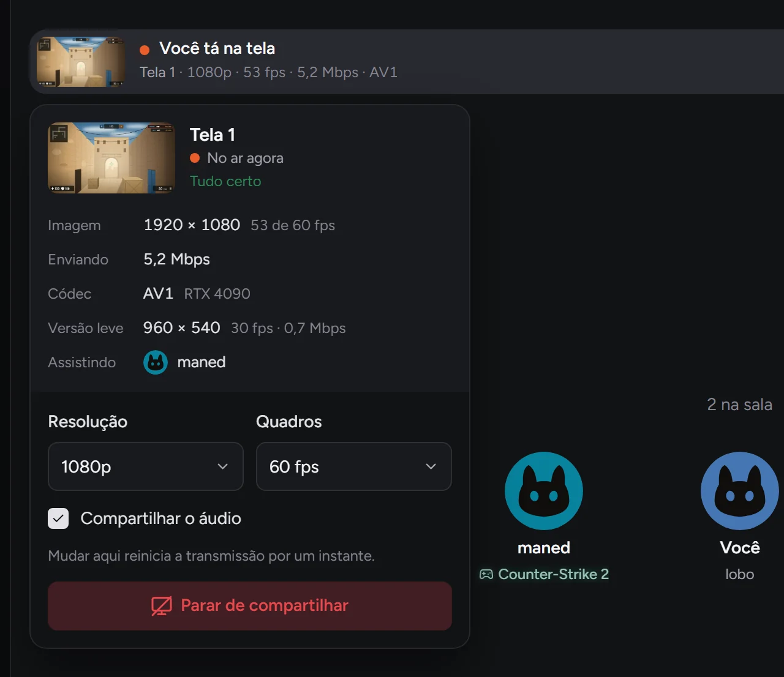
Task: Click the stop-sharing screen icon
Action: [162, 606]
